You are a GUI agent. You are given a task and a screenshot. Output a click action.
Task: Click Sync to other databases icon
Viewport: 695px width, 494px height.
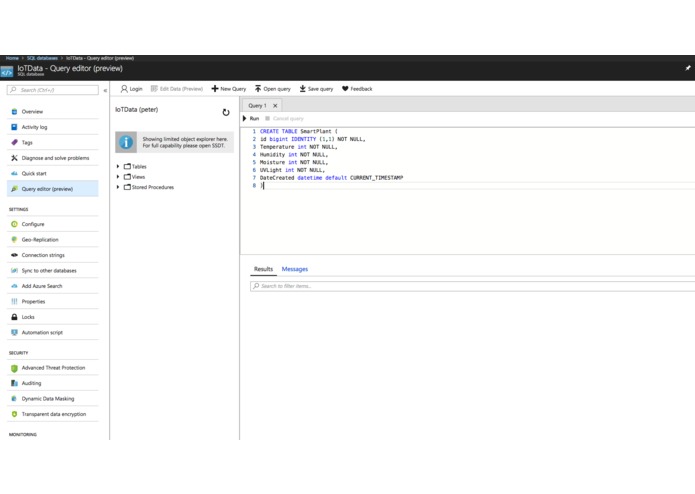click(x=14, y=271)
